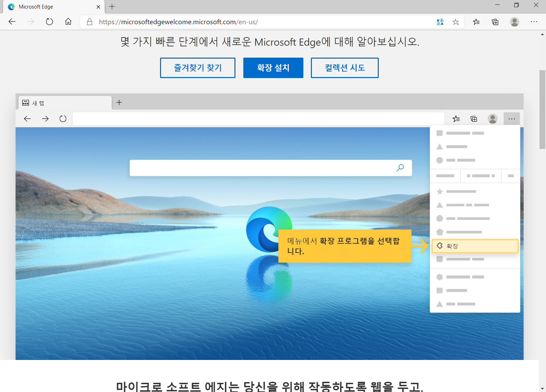546x392 pixels.
Task: Click plus icon in demo browser tab strip
Action: [x=119, y=102]
